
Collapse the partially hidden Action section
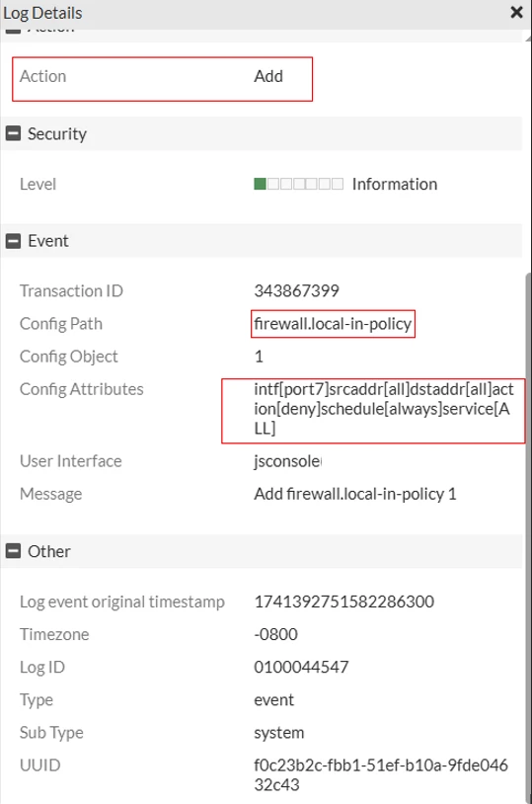13,31
